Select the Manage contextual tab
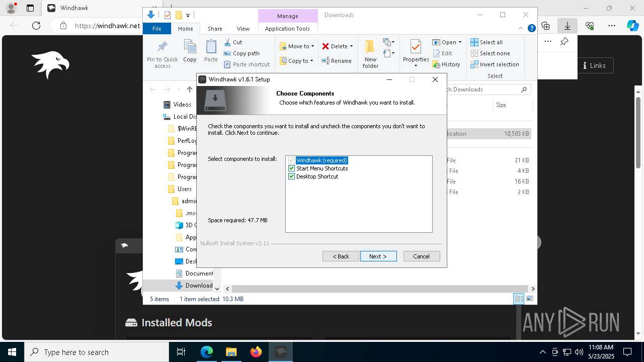Viewport: 644px width, 362px height. (288, 16)
